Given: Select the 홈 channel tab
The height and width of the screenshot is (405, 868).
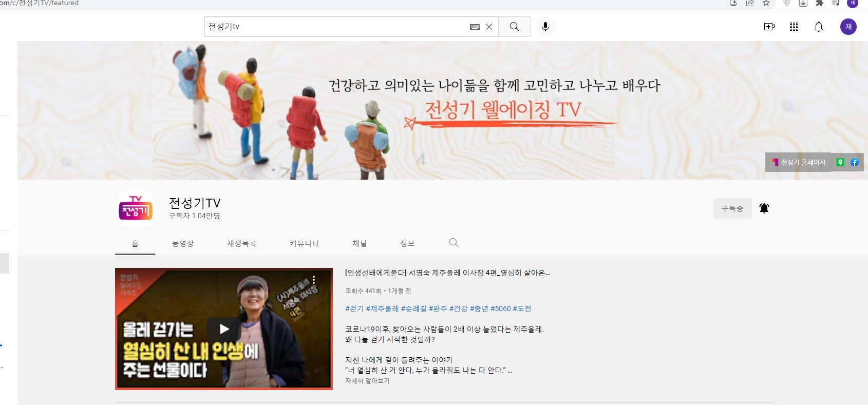Looking at the screenshot, I should 135,243.
